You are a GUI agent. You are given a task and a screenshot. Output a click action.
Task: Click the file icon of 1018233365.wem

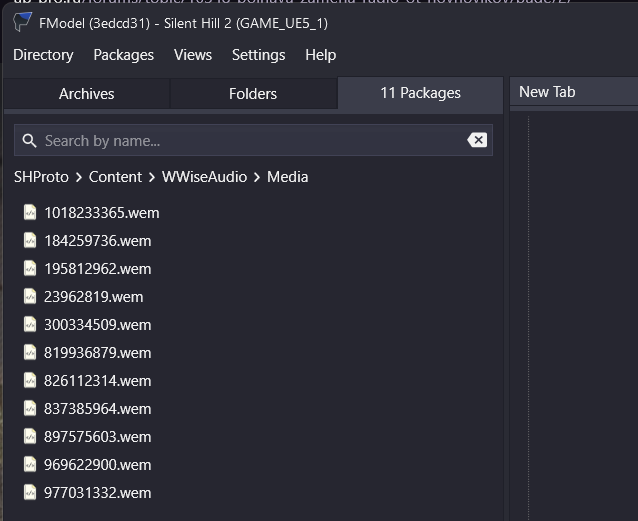[30, 212]
